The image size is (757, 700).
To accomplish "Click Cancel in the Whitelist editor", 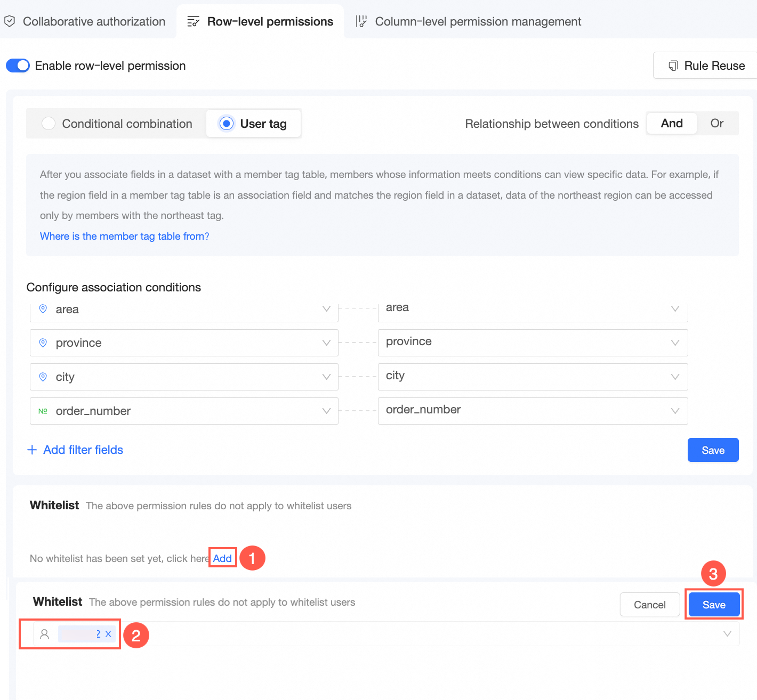I will coord(649,605).
